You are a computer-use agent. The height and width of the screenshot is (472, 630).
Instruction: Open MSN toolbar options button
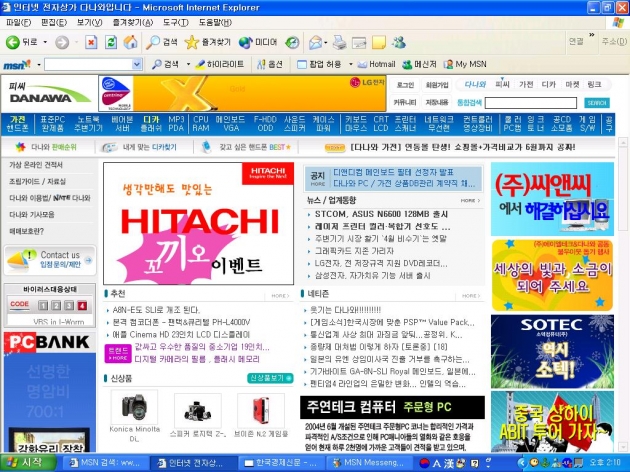pyautogui.click(x=270, y=64)
